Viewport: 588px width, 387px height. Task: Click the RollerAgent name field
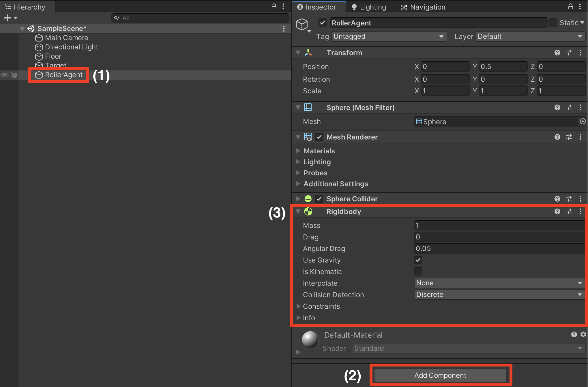point(438,23)
